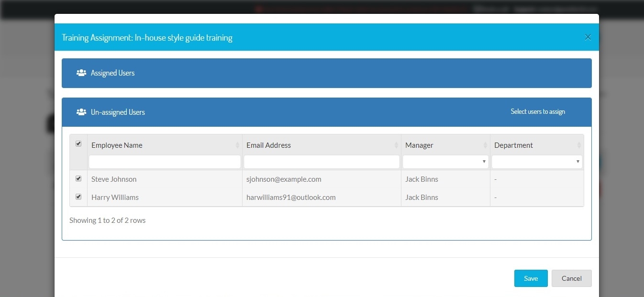Viewport: 644px width, 297px height.
Task: Cancel the training assignment
Action: click(571, 278)
